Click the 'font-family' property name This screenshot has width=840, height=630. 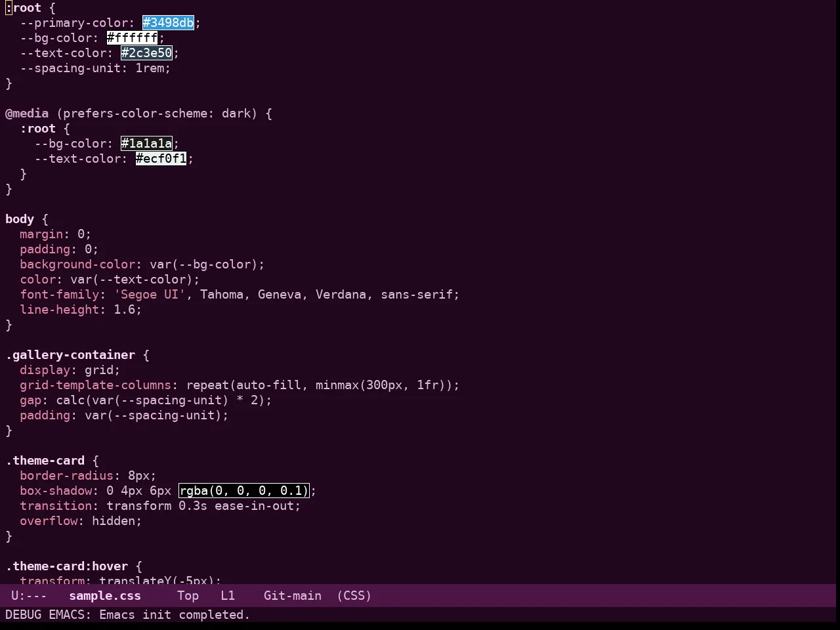coord(60,295)
